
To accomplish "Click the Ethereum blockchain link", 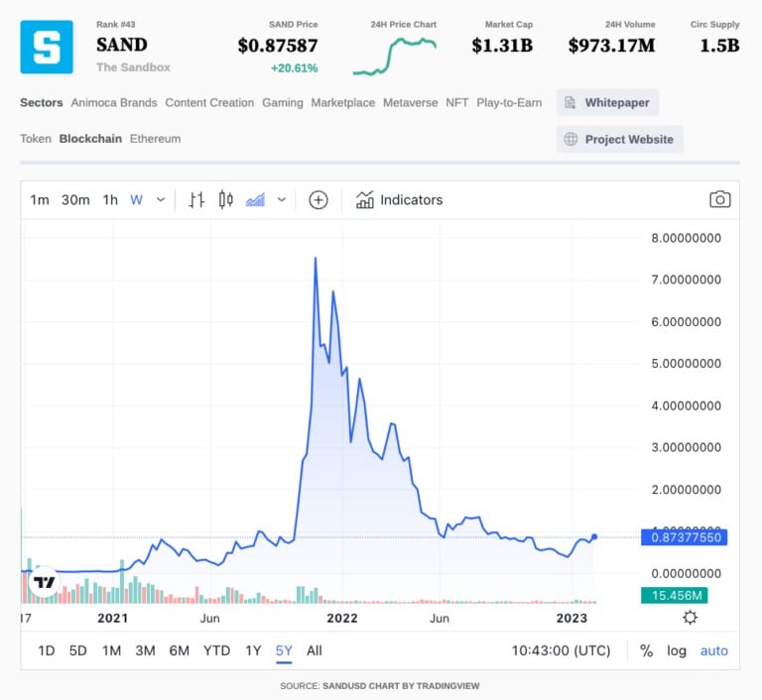I will point(155,139).
